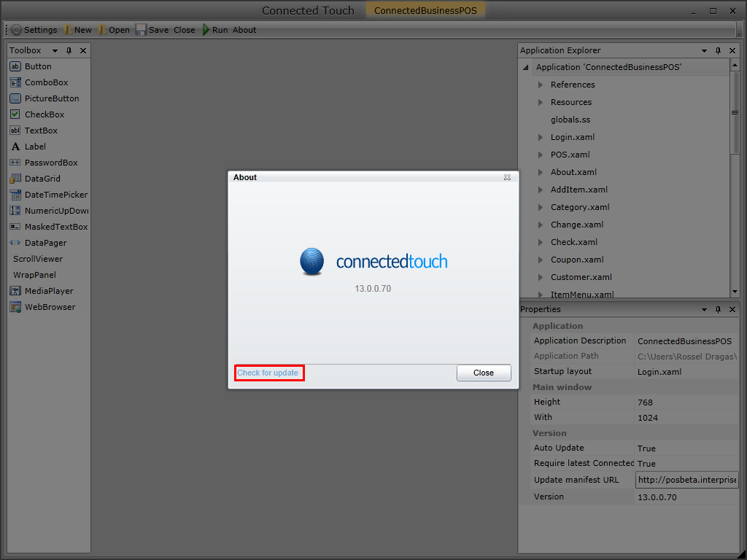747x560 pixels.
Task: Click the Close project toolbar item
Action: point(185,30)
